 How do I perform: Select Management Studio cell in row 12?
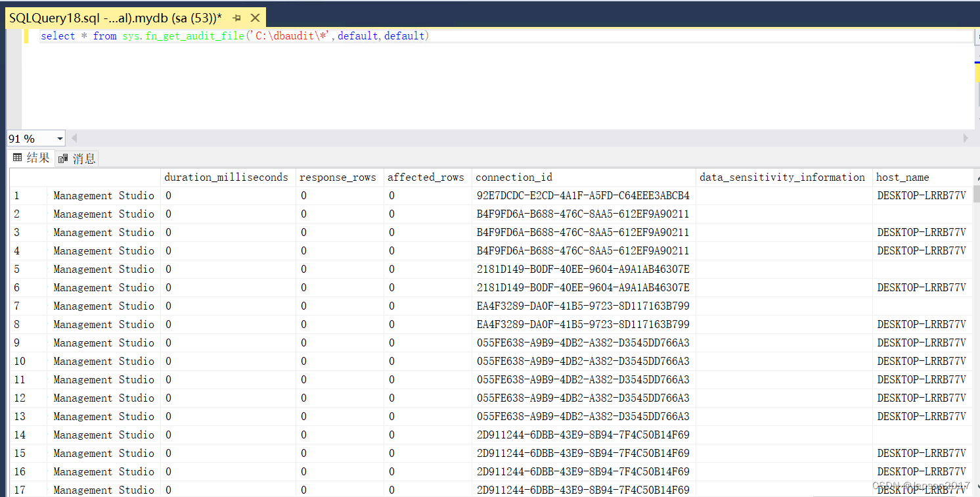click(104, 398)
